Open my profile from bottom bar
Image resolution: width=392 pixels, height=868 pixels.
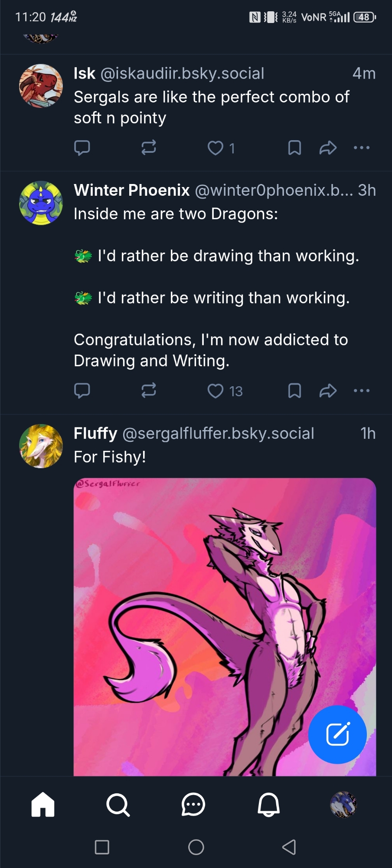point(343,804)
